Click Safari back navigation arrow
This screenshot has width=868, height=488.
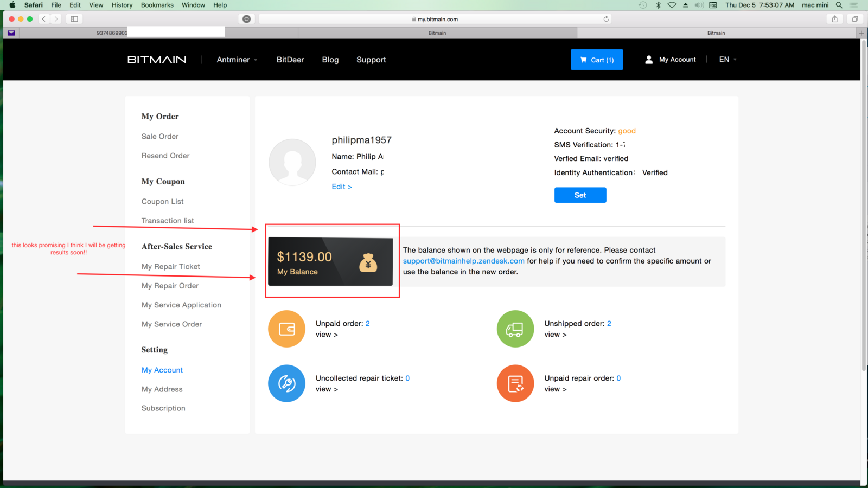coord(44,19)
